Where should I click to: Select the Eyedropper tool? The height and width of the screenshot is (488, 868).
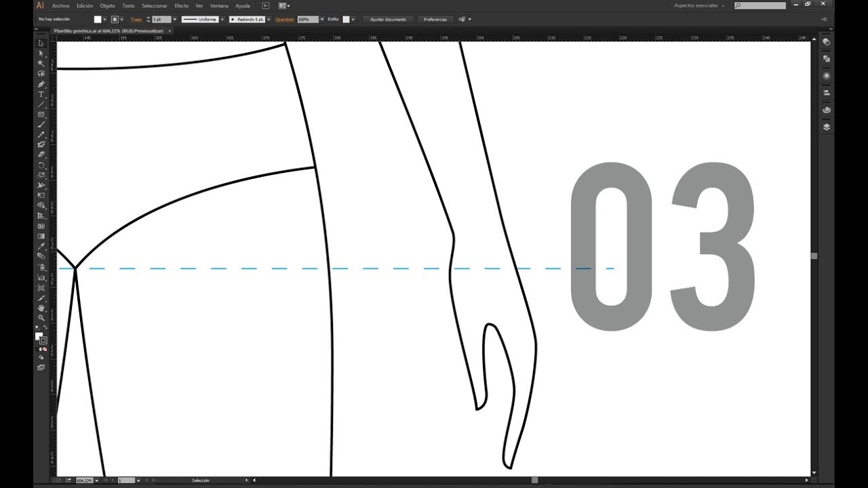41,247
